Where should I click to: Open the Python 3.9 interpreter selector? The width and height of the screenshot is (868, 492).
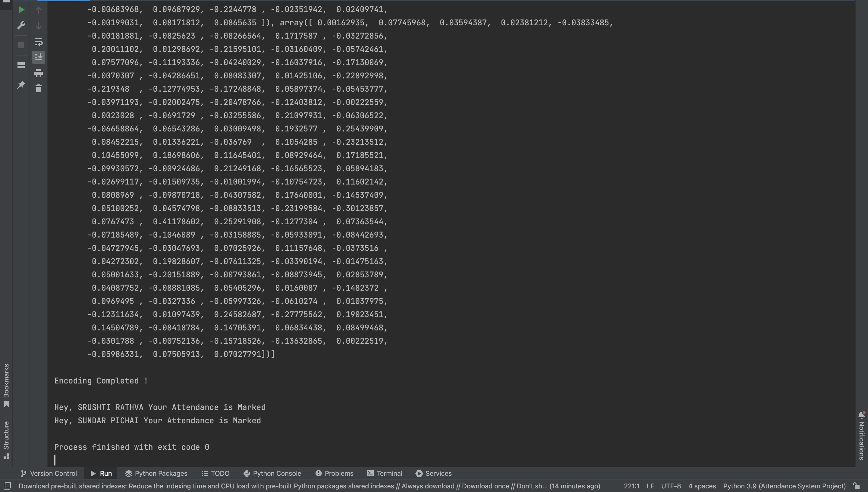pos(784,486)
